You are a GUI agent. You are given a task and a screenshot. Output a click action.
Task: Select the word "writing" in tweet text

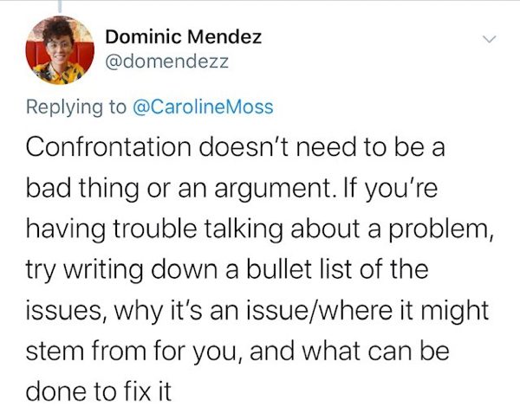(x=103, y=270)
